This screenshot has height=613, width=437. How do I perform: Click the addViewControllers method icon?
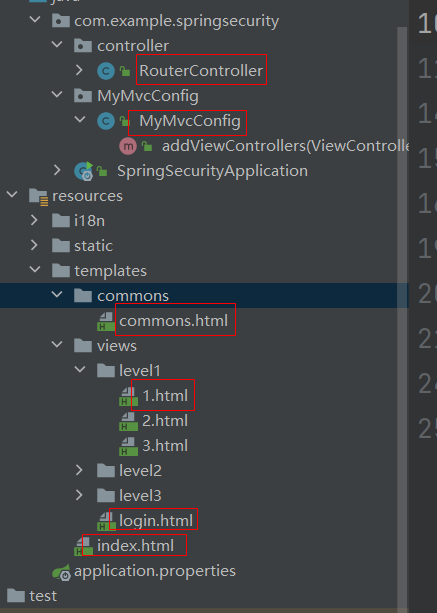click(128, 146)
